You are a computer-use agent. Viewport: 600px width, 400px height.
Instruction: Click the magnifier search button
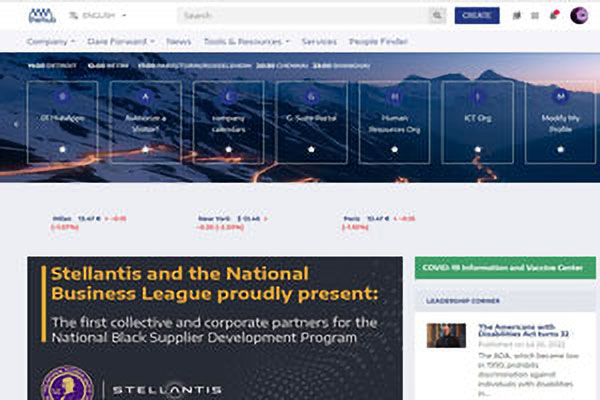[x=437, y=16]
